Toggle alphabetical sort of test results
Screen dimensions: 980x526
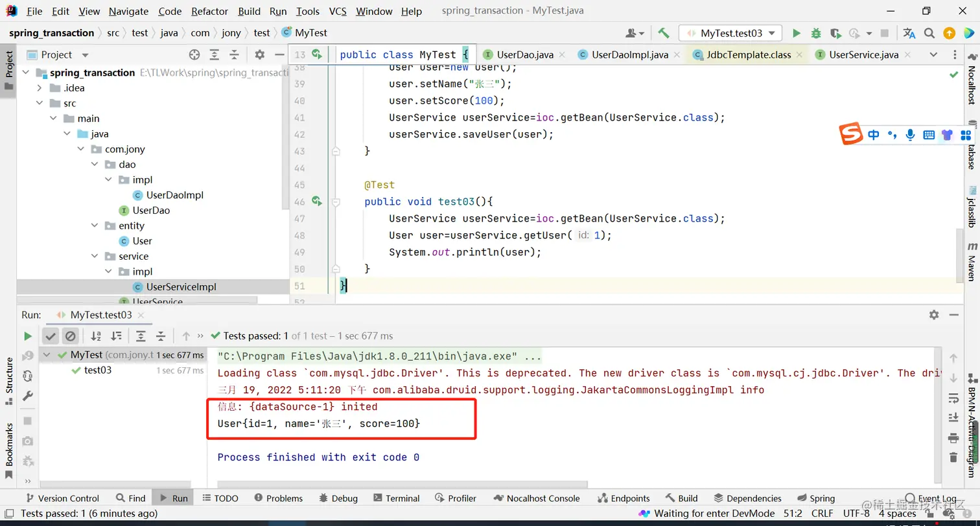tap(96, 336)
